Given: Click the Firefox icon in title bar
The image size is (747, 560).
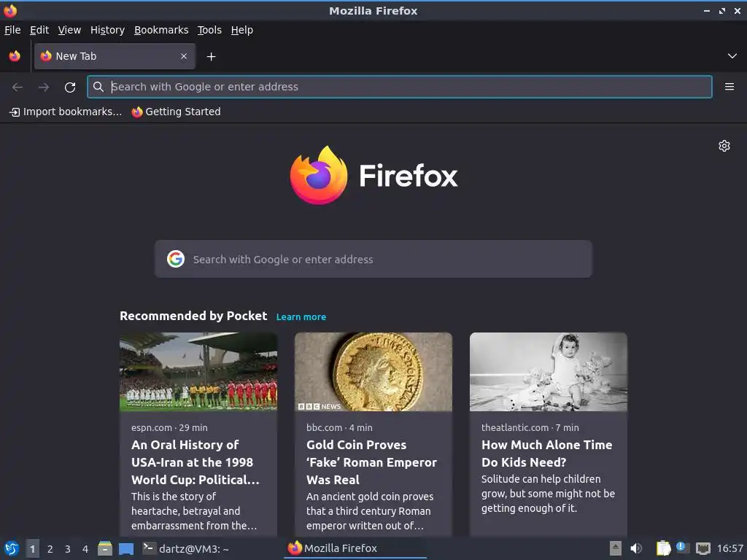Looking at the screenshot, I should (10, 10).
